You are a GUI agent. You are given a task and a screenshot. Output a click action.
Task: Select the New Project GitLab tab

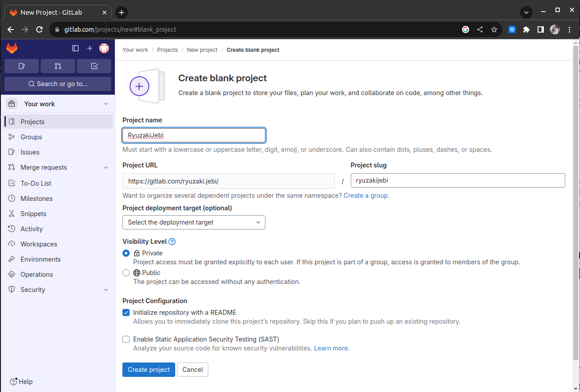(x=58, y=13)
